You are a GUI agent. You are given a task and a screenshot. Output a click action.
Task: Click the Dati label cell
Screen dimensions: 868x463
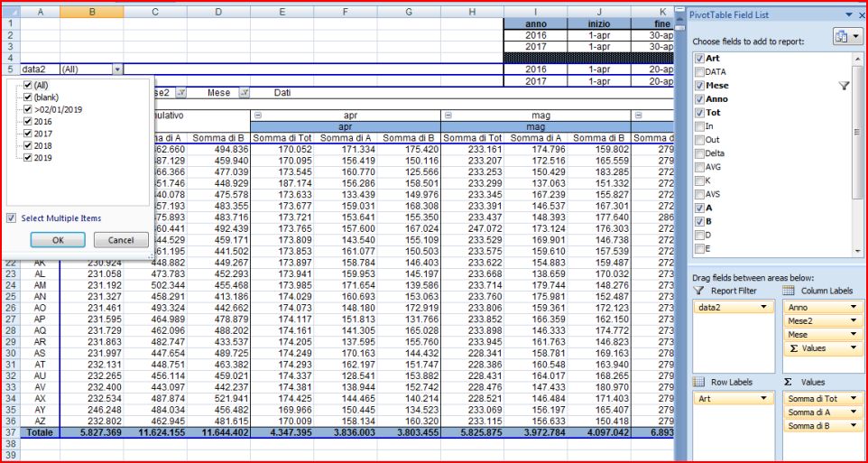click(x=282, y=93)
